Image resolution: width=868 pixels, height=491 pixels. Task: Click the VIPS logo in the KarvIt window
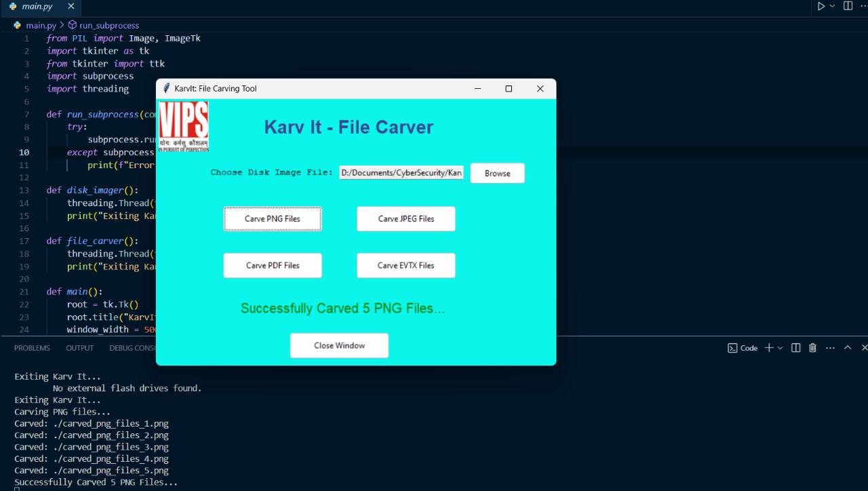tap(183, 125)
